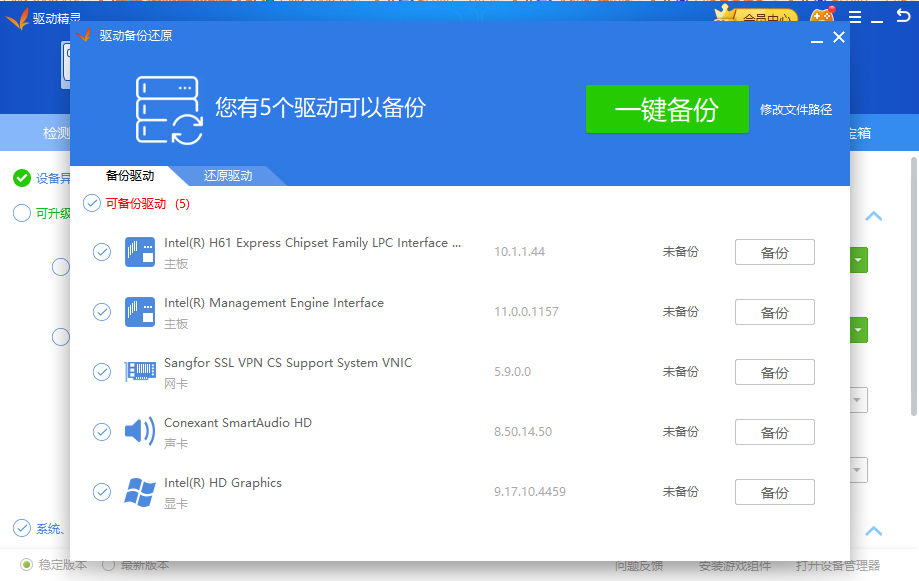Uncheck the Intel H61 Express Chipset driver
This screenshot has height=581, width=919.
(x=101, y=252)
